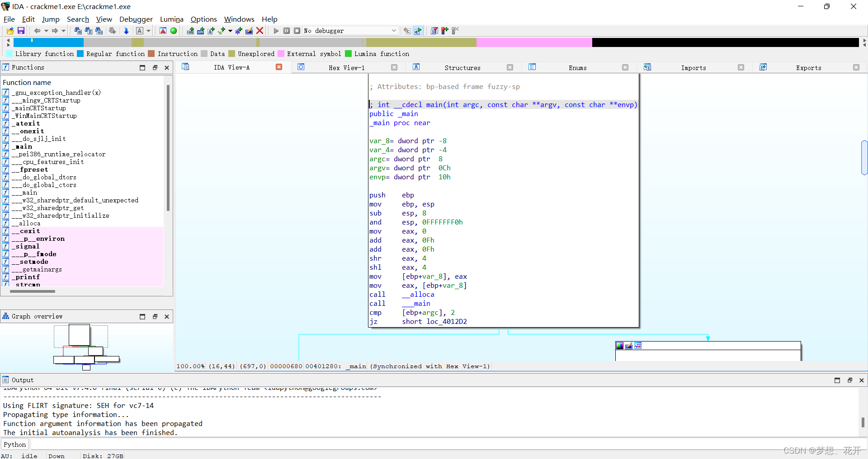This screenshot has height=459, width=868.
Task: Click the Graph overview thumbnail node
Action: click(79, 335)
